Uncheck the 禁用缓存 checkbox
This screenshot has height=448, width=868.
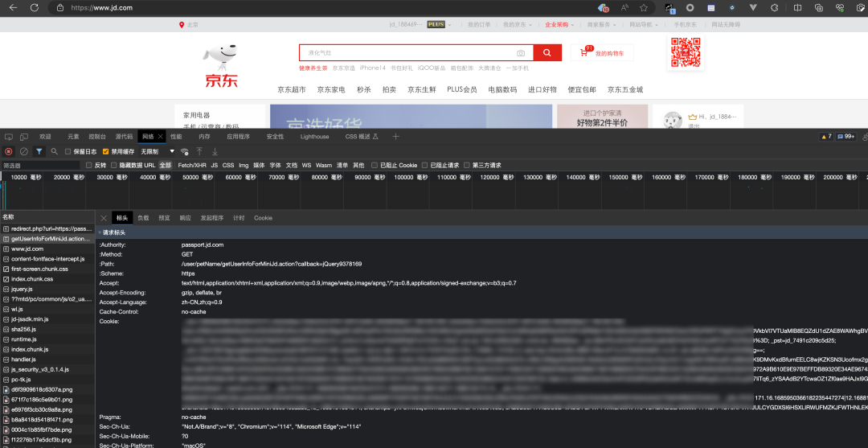click(106, 151)
